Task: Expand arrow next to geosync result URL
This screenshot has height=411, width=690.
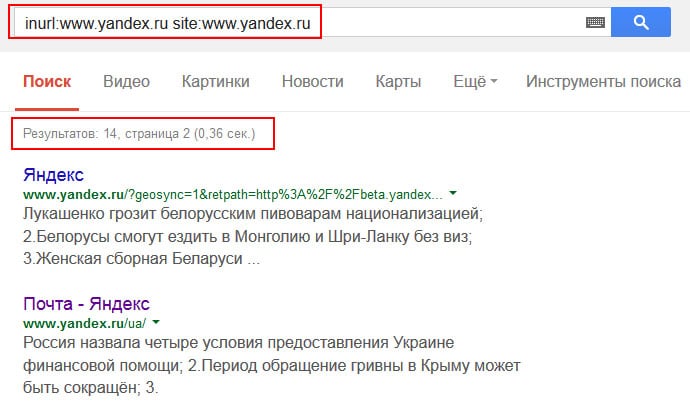Action: [x=453, y=193]
